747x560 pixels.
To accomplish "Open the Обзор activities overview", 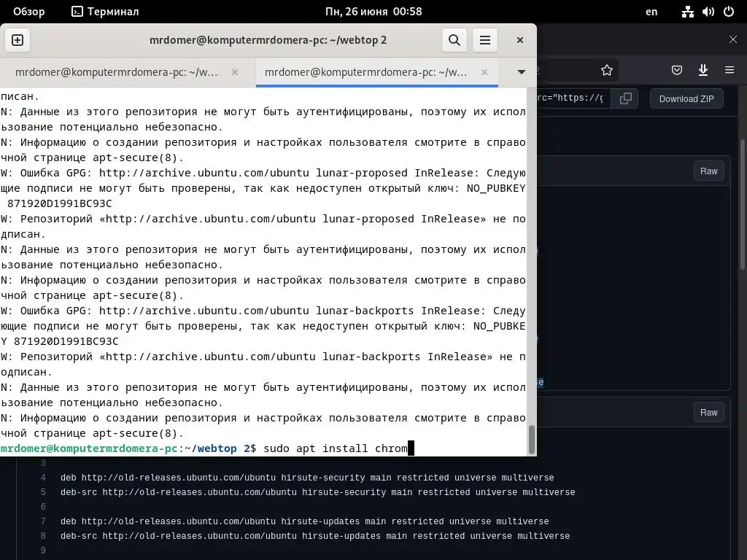I will [x=28, y=12].
